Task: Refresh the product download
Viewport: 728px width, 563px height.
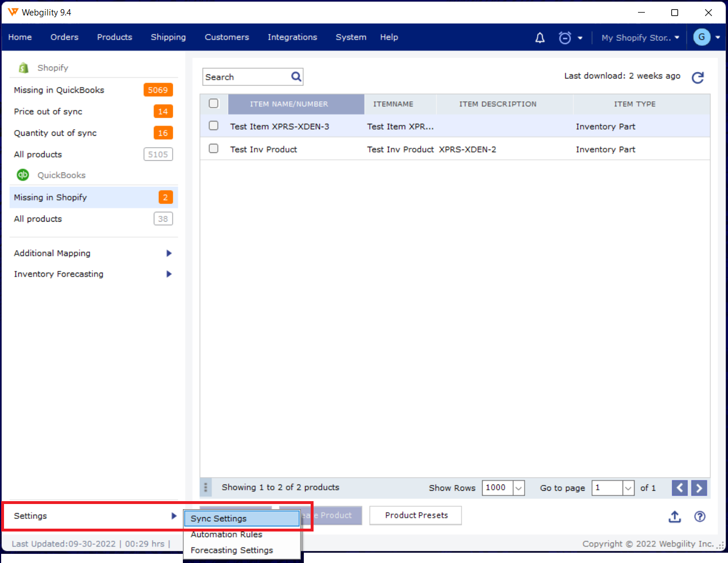Action: point(698,77)
